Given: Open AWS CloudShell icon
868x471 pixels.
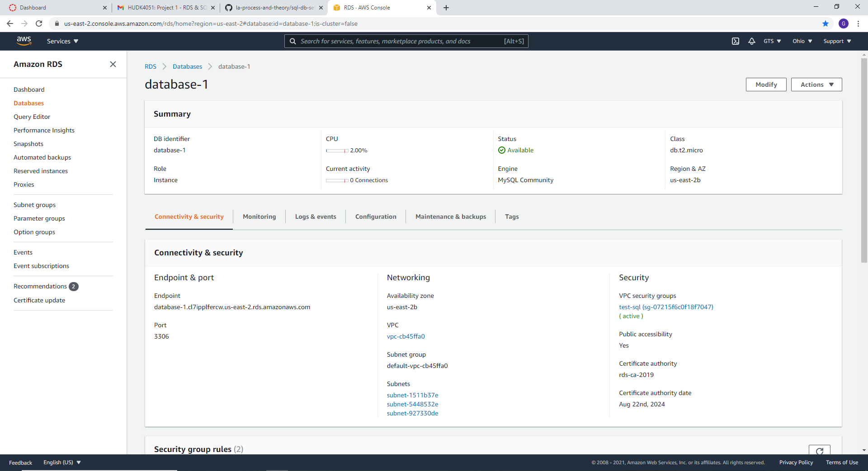Looking at the screenshot, I should pyautogui.click(x=736, y=41).
